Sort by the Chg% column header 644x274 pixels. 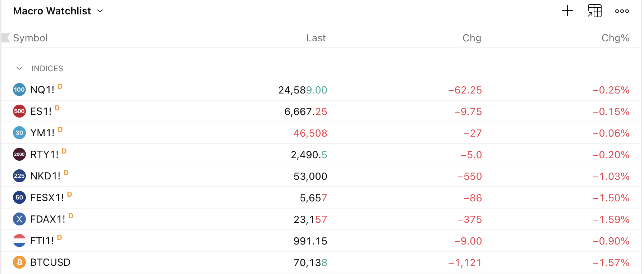click(615, 38)
